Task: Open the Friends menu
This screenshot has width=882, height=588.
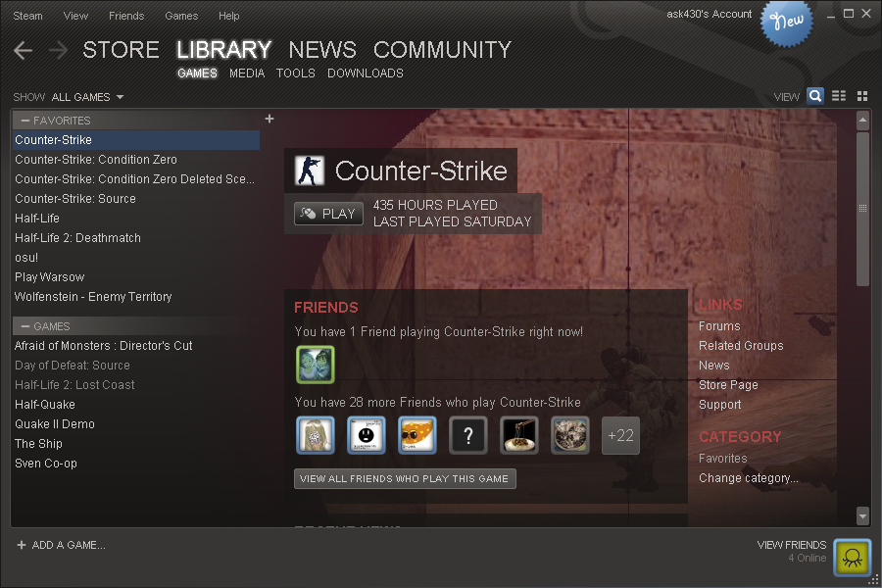Action: point(126,16)
